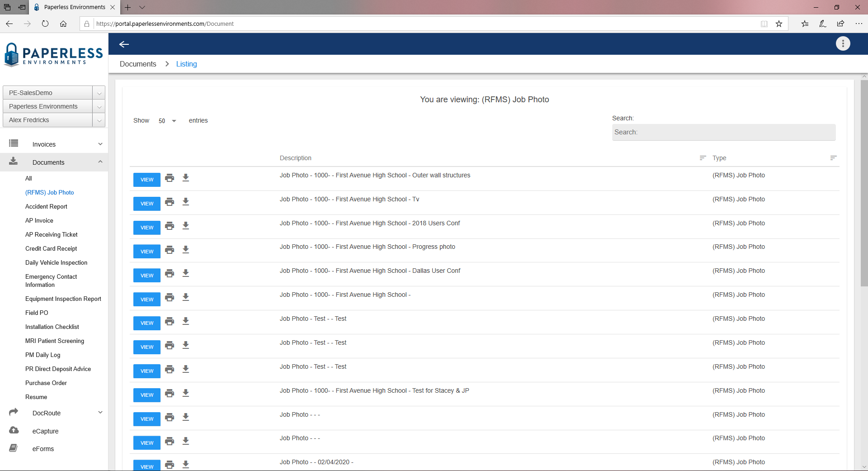Select Purchase Order document type
Image resolution: width=868 pixels, height=471 pixels.
click(46, 383)
